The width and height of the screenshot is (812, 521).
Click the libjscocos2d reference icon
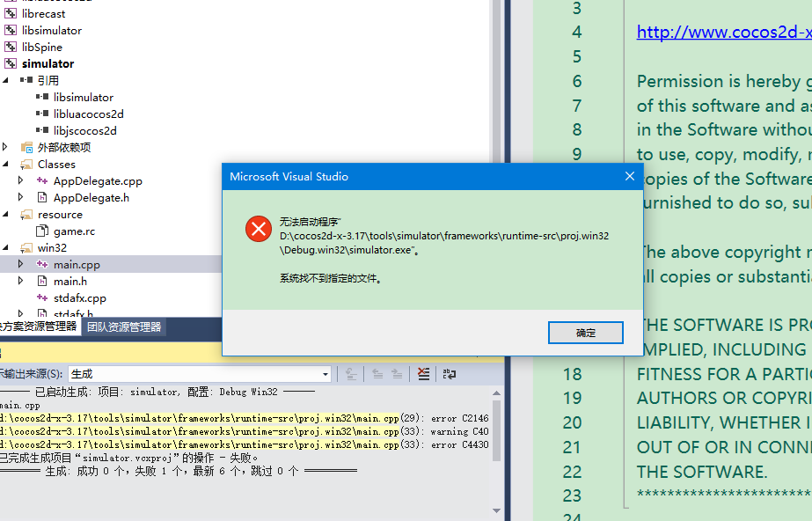tap(42, 130)
